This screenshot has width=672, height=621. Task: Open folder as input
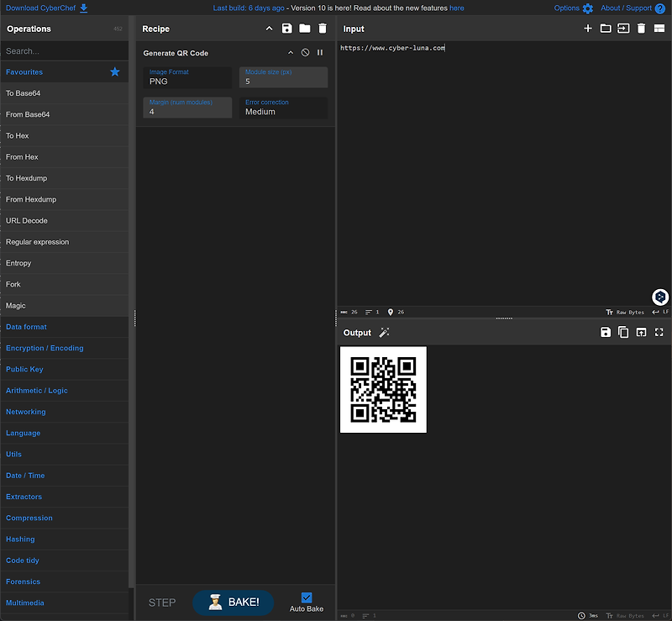tap(606, 29)
